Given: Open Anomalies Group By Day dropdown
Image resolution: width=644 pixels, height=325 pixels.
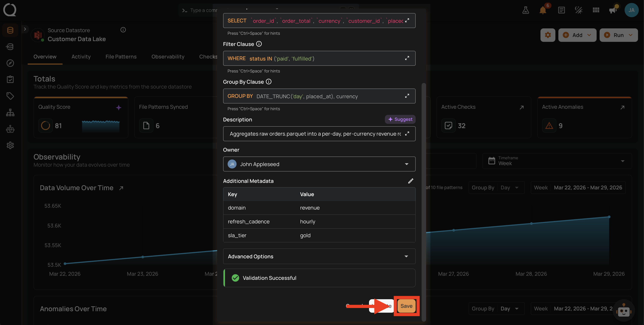Looking at the screenshot, I should tap(496, 309).
